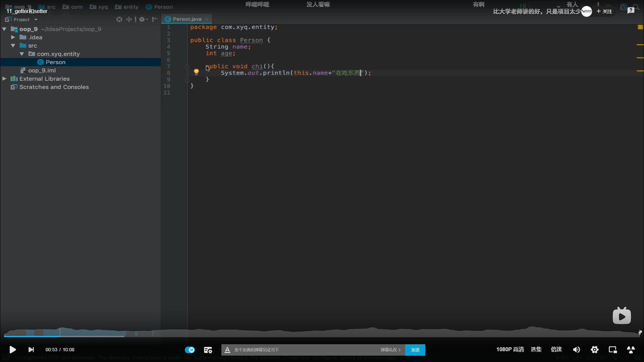The image size is (644, 362).
Task: Open the 选集 episode list
Action: coord(536,349)
